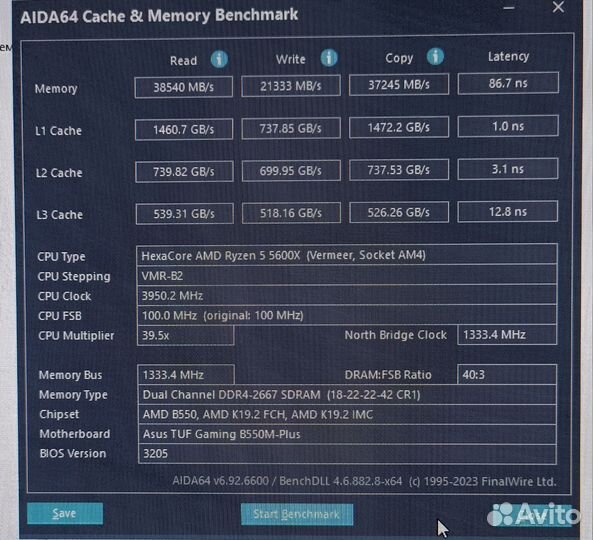
Task: Select L1 Cache latency 1.0 ns
Action: tap(508, 126)
